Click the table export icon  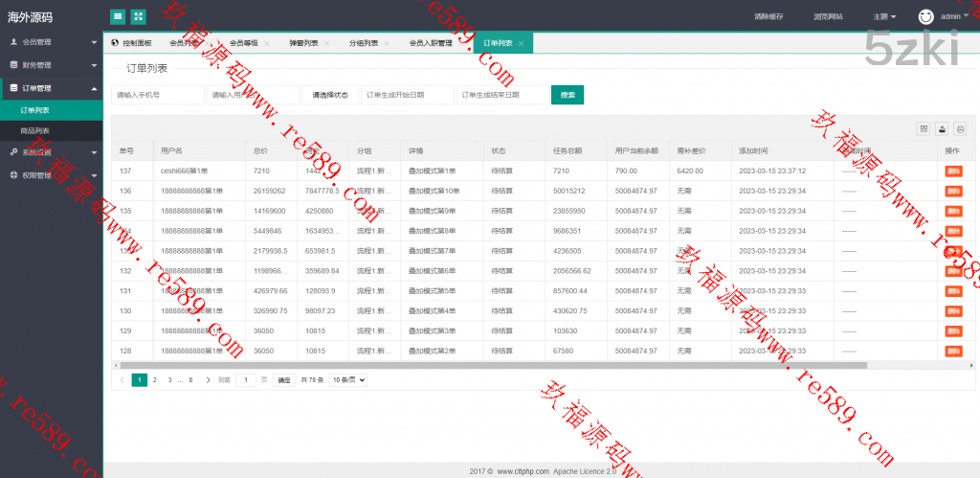[942, 128]
